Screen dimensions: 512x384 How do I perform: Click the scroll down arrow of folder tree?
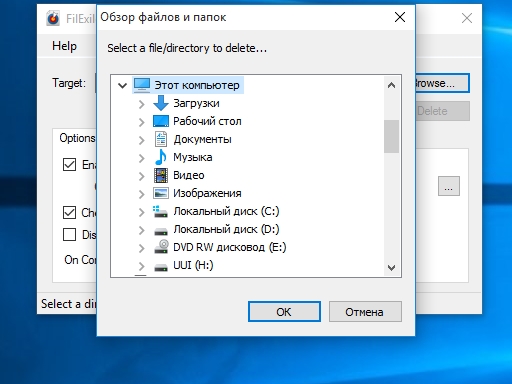(392, 267)
